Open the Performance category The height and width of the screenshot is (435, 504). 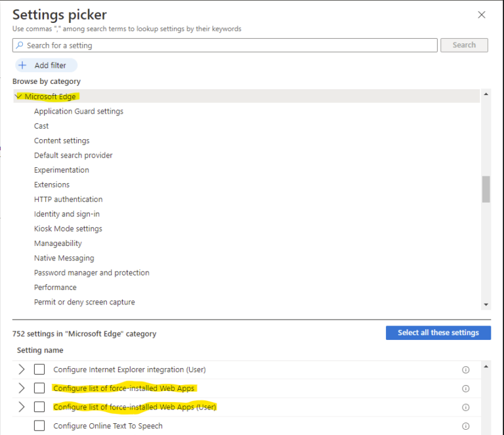[x=55, y=287]
